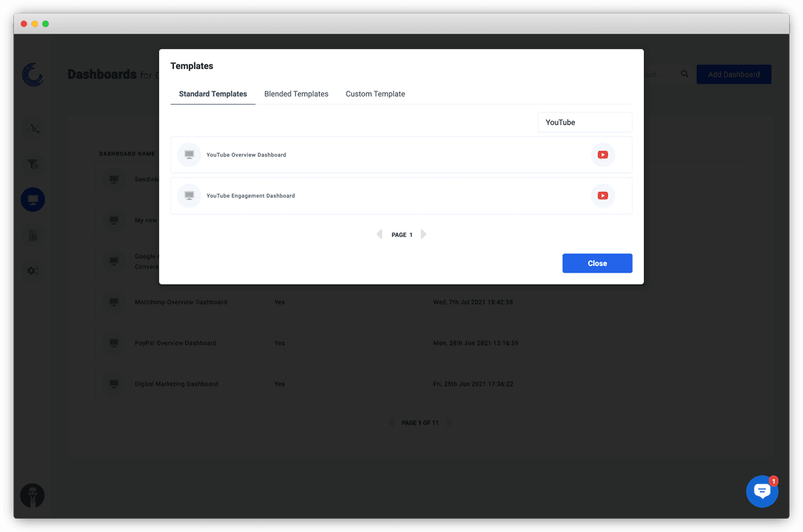
Task: Click monitor icon beside Digital Marketing Dashboard
Action: 114,383
